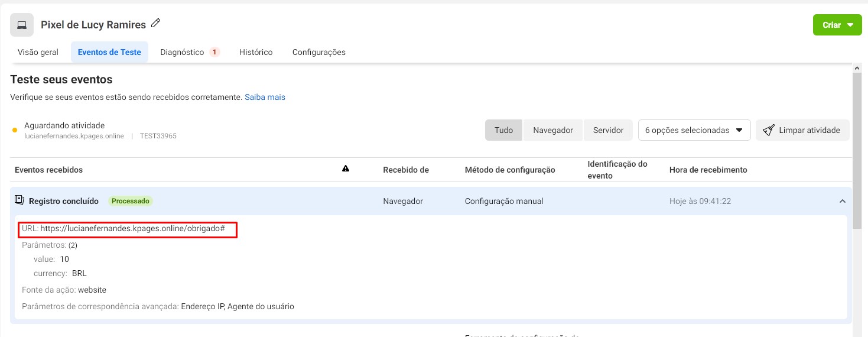Screen dimensions: 868x337
Task: Collapse the Registro concluído event row
Action: click(x=842, y=202)
